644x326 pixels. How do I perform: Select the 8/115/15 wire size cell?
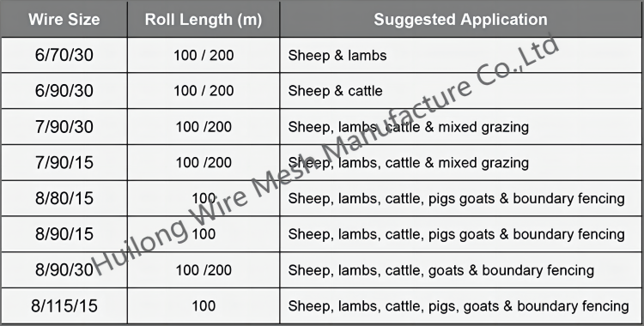pos(64,306)
